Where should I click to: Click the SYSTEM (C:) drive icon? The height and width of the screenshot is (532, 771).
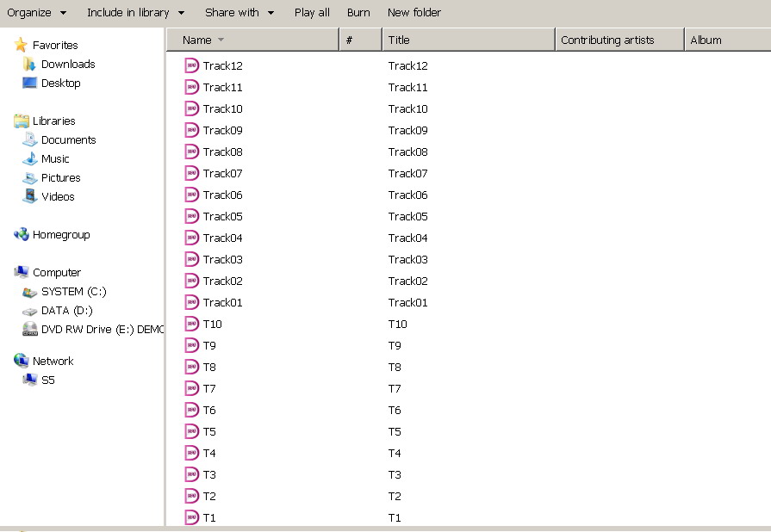(x=30, y=292)
